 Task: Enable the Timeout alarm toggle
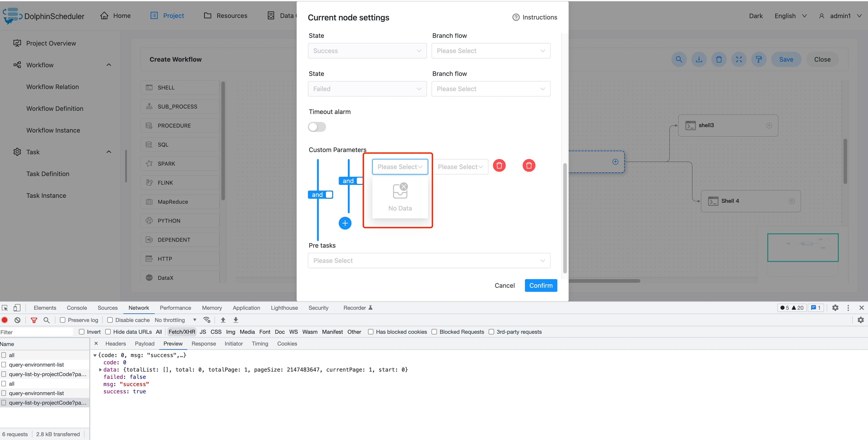point(317,127)
